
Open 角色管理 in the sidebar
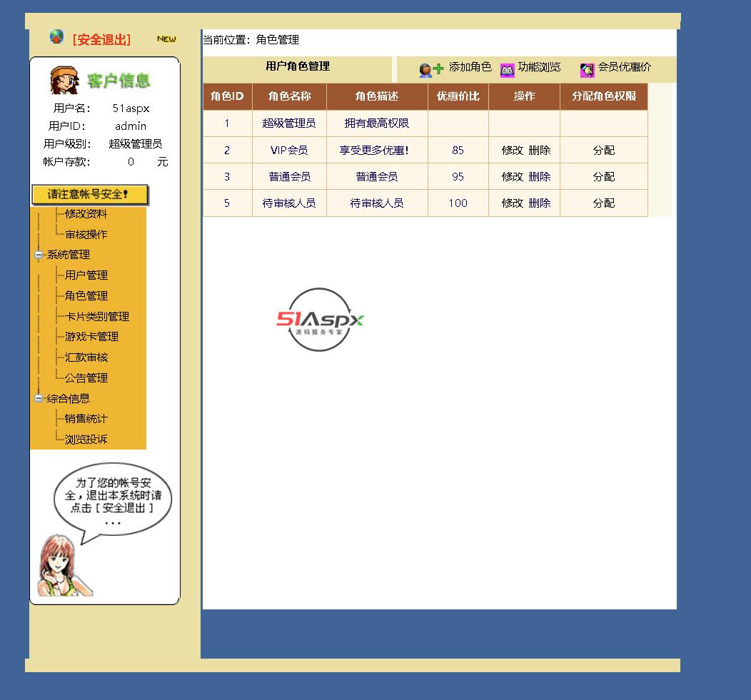pos(86,296)
